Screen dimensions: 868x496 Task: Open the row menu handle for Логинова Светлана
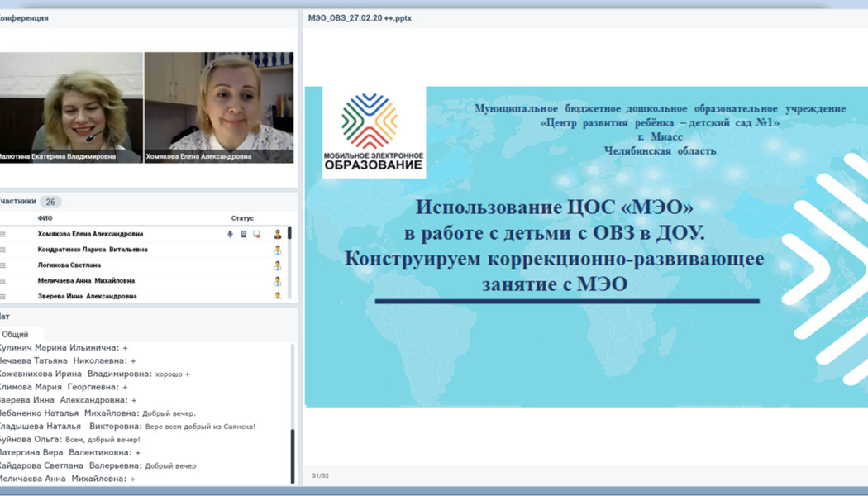pos(2,265)
